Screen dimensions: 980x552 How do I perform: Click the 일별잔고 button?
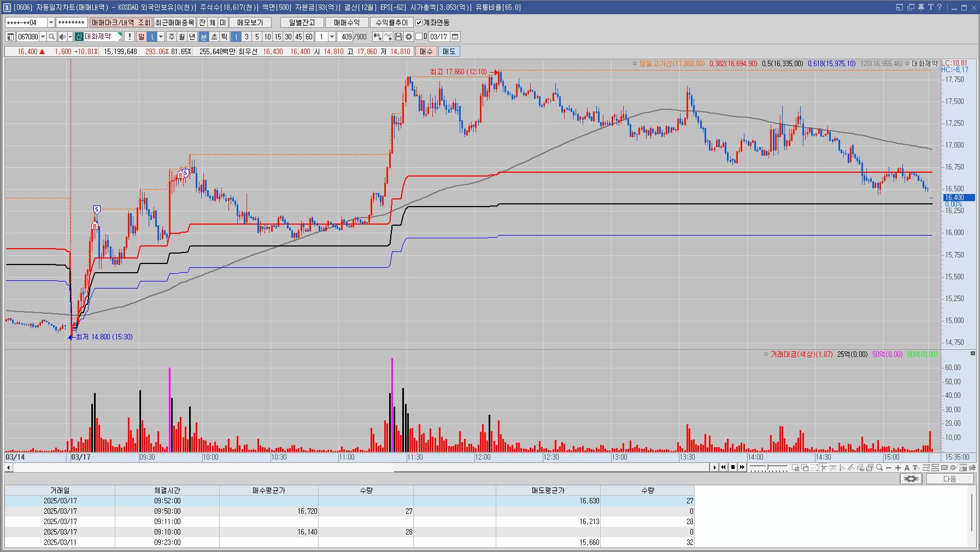tap(302, 22)
